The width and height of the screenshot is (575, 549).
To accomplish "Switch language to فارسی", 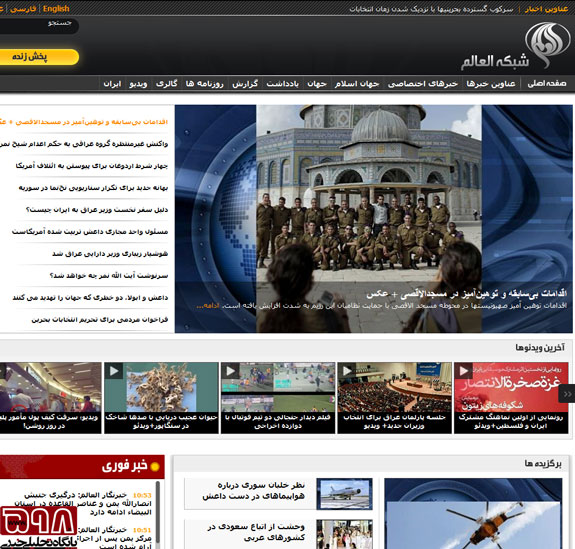I will point(23,8).
